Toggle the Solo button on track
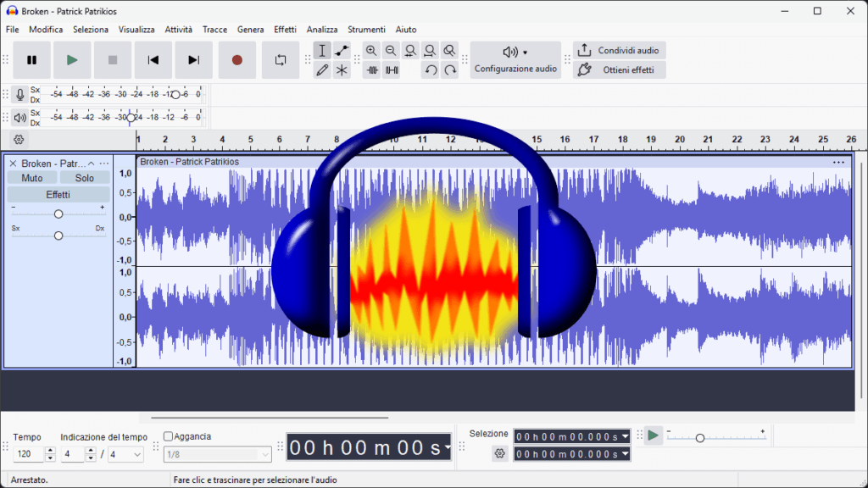Image resolution: width=868 pixels, height=488 pixels. pyautogui.click(x=85, y=178)
